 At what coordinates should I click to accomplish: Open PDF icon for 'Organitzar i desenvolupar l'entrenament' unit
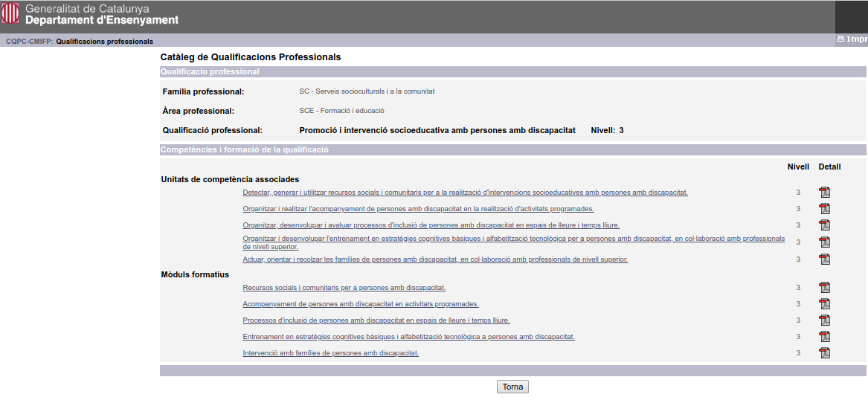pyautogui.click(x=824, y=242)
